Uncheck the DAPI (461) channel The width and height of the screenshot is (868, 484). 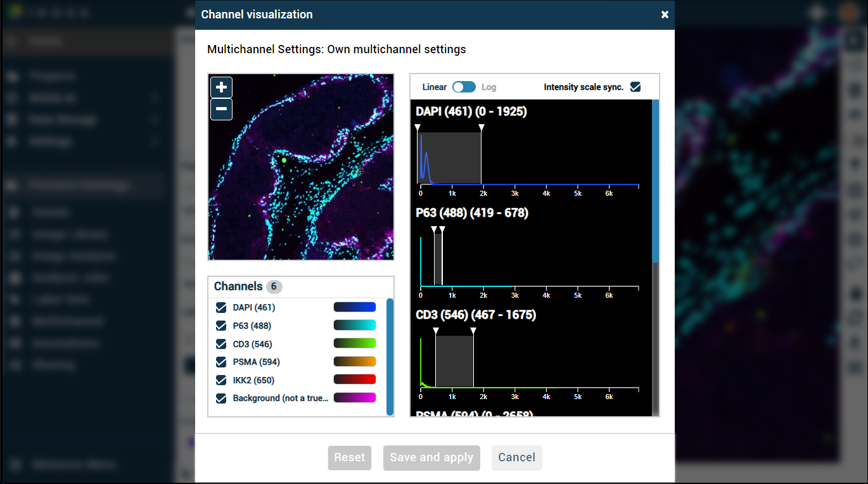click(x=221, y=307)
